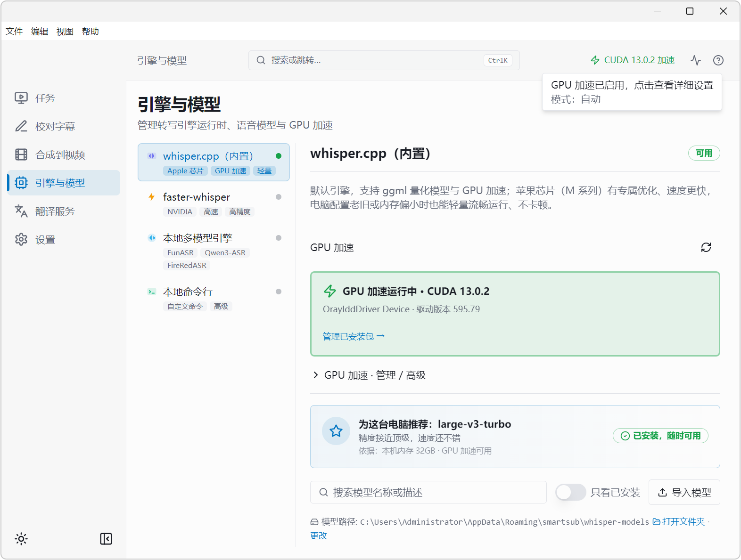Toggle the 只看已安装 switch
This screenshot has width=741, height=560.
click(x=570, y=492)
